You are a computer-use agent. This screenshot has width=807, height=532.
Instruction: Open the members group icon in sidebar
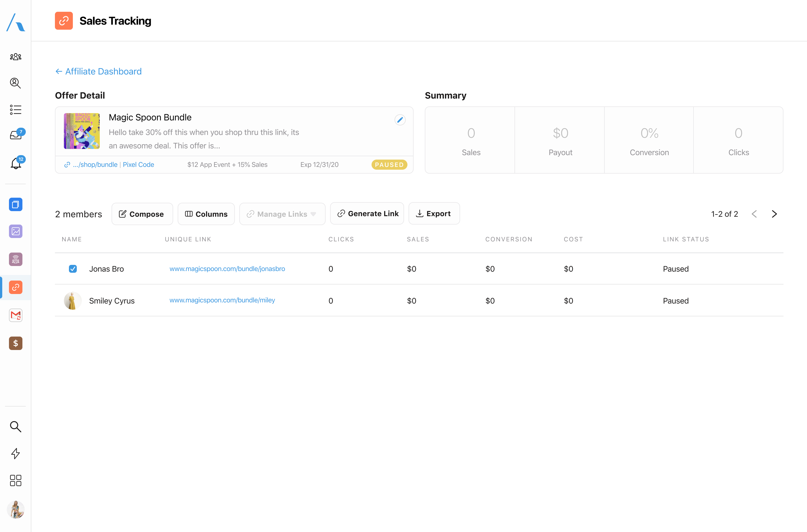(16, 57)
